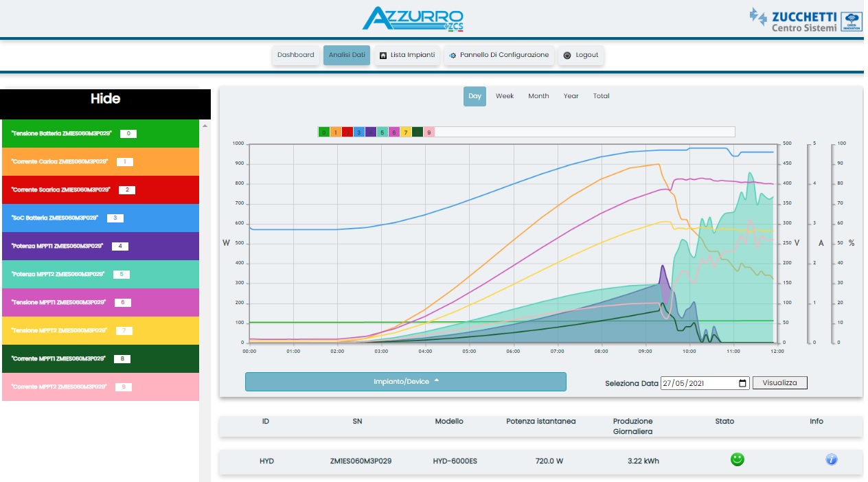The width and height of the screenshot is (868, 482).
Task: Click the Info column header
Action: tap(816, 422)
